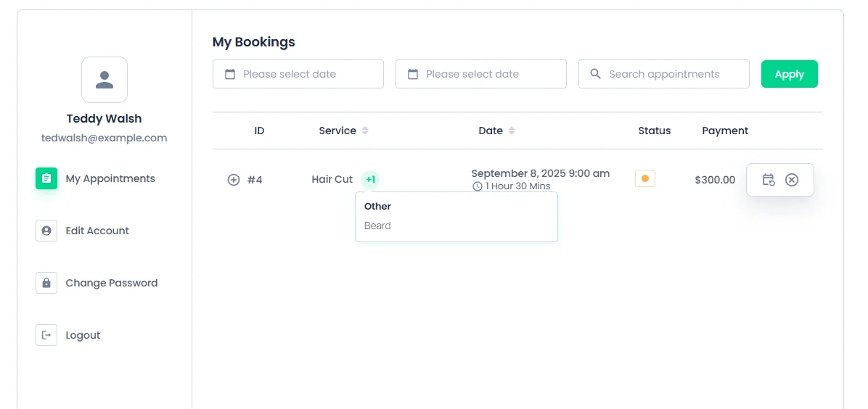Open the +1 additional services badge
Screen dimensions: 868x409
point(370,179)
